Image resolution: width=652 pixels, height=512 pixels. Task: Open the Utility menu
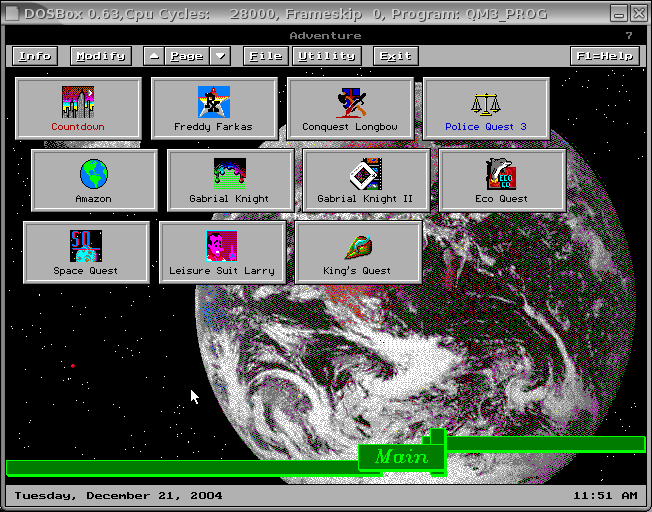[x=327, y=56]
